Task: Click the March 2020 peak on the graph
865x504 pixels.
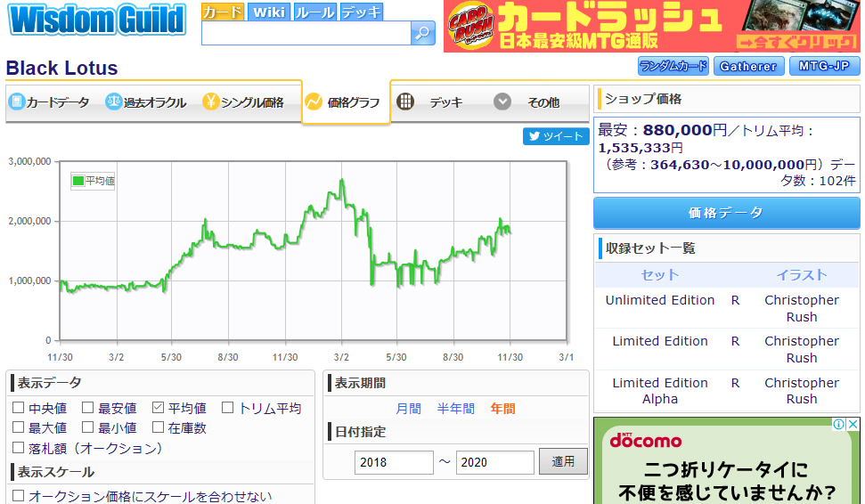Action: click(x=342, y=180)
